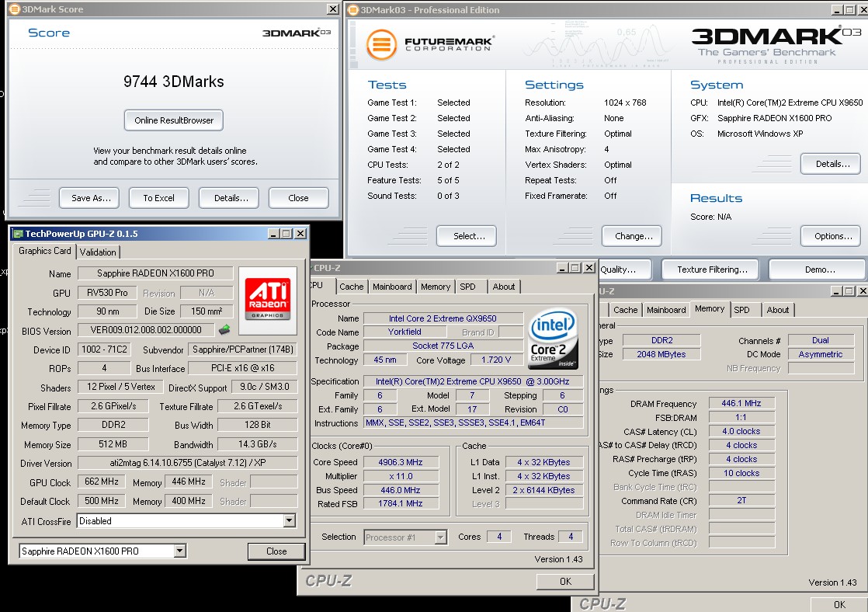Open the Processor #1 selection dropdown
Screen dimensions: 868x612
pos(441,537)
